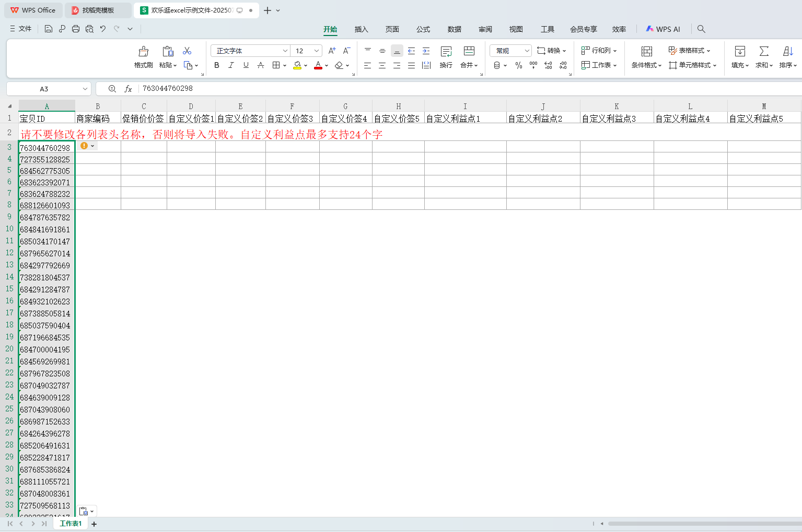This screenshot has height=532, width=802.
Task: Switch to the 插入 (Insert) ribbon tab
Action: point(361,29)
